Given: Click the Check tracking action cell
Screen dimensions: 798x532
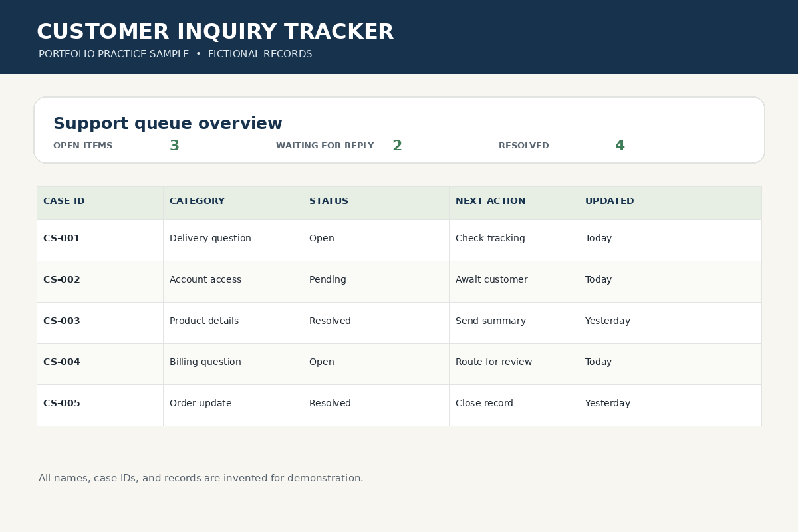Looking at the screenshot, I should pos(513,240).
